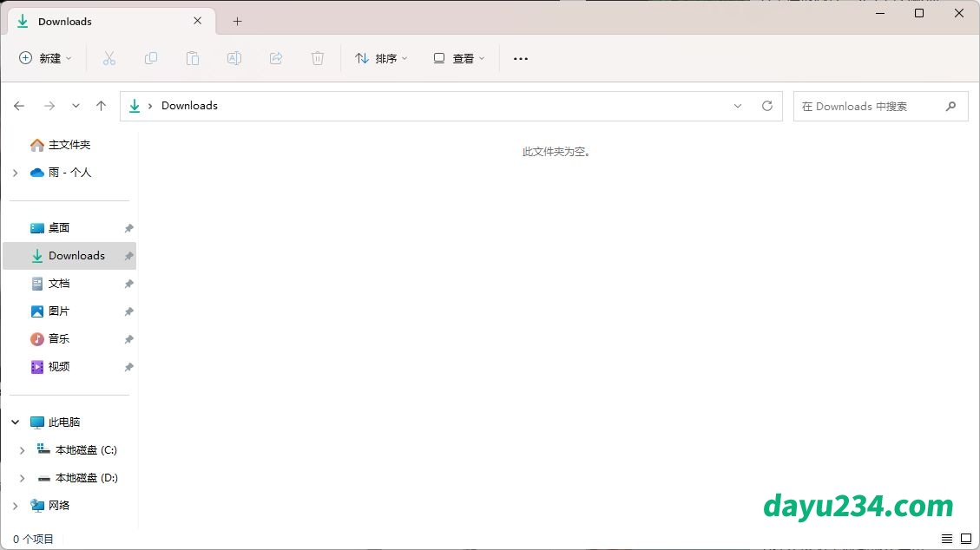Image resolution: width=980 pixels, height=550 pixels.
Task: Click the Paste clipboard icon
Action: point(193,58)
